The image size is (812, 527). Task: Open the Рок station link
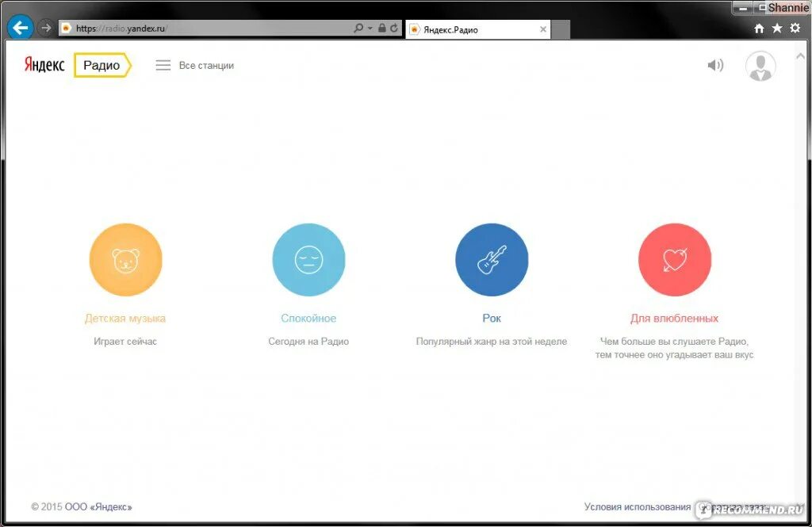(x=492, y=319)
